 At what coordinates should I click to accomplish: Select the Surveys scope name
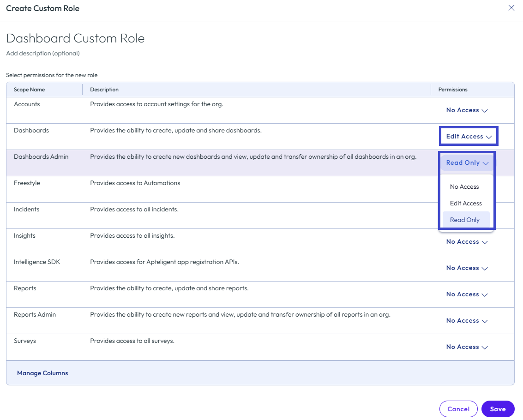point(24,341)
